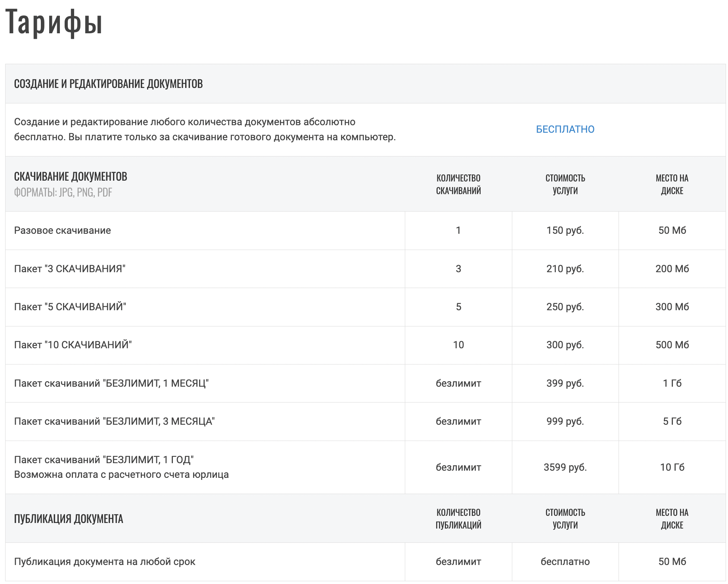This screenshot has width=728, height=584.
Task: Click the Пакет "10 СКАЧИВАНИЙ" row label
Action: click(x=73, y=345)
